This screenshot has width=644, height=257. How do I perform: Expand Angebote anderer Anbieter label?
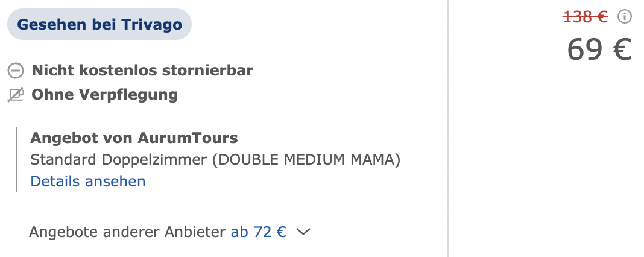[x=127, y=232]
